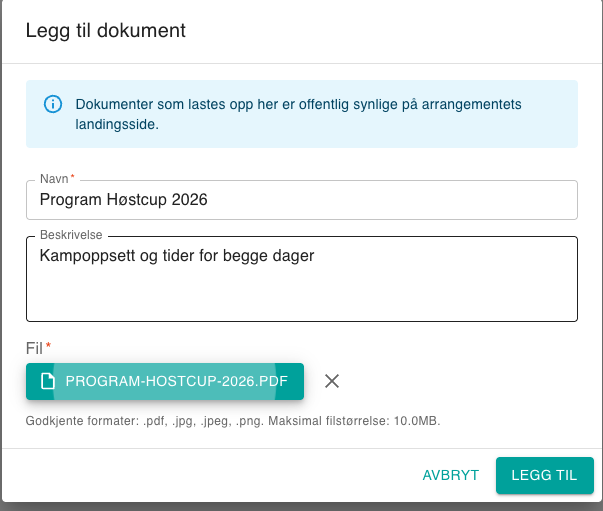Click the LEGG TIL button
This screenshot has height=511, width=603.
545,475
